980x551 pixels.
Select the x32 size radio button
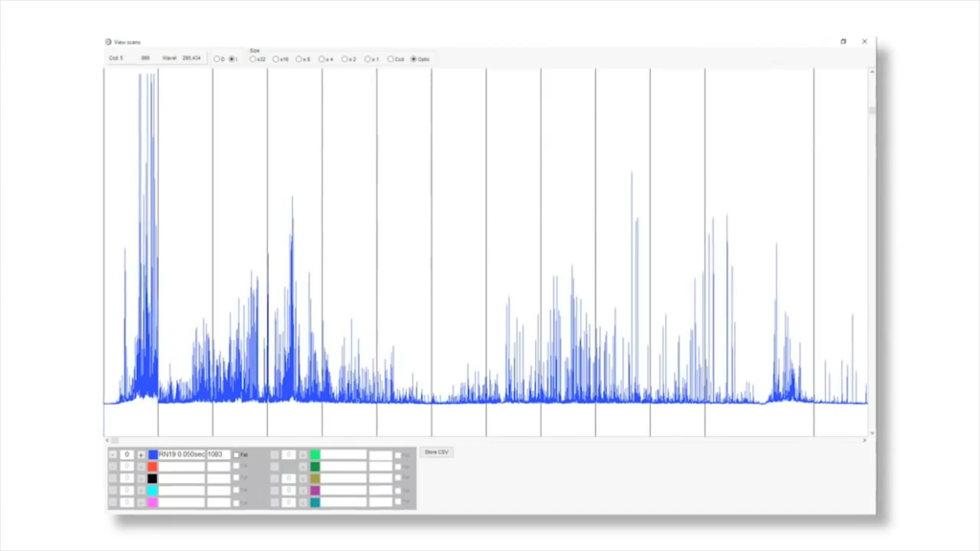coord(253,59)
